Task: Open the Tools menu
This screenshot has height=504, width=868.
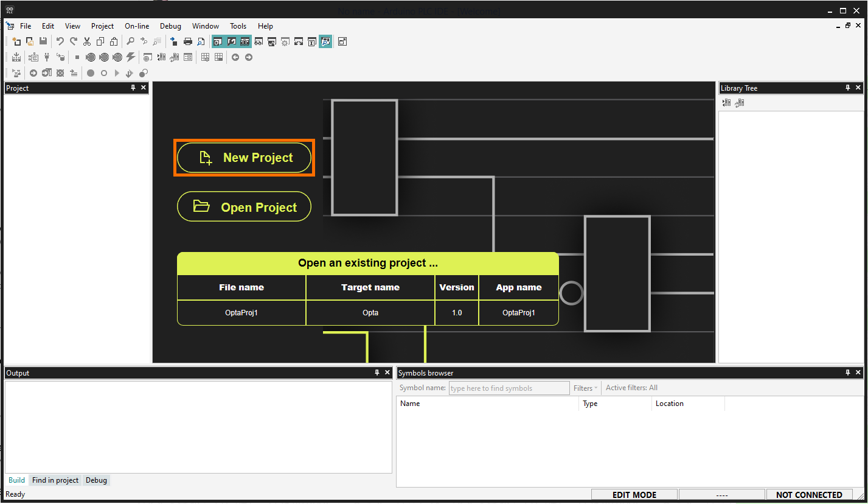Action: [x=238, y=26]
